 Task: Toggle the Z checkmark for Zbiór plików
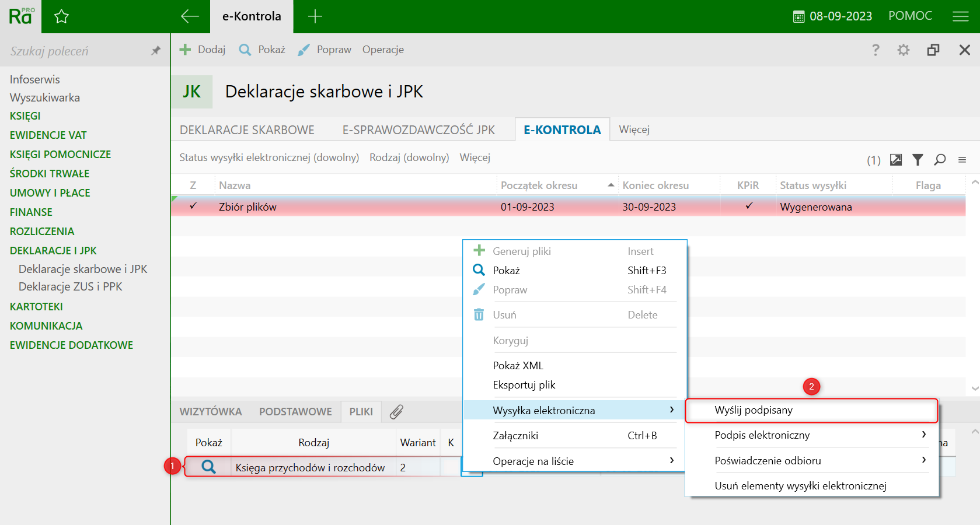point(193,206)
